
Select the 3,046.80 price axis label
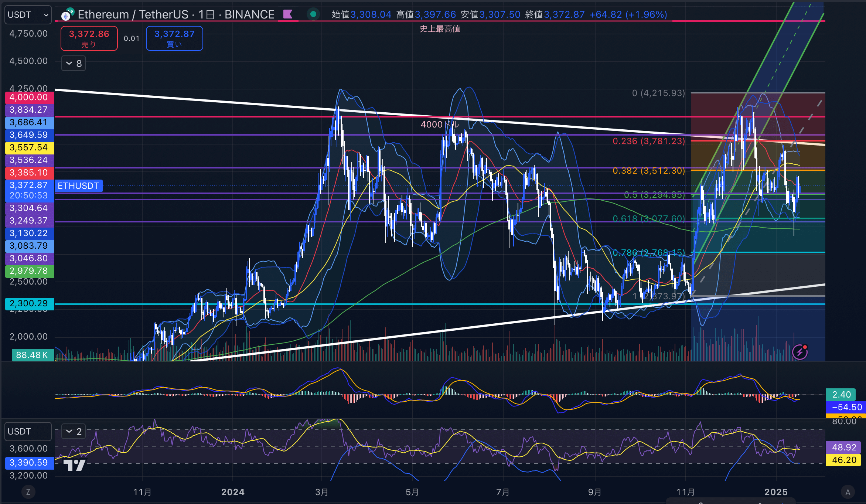click(x=29, y=259)
